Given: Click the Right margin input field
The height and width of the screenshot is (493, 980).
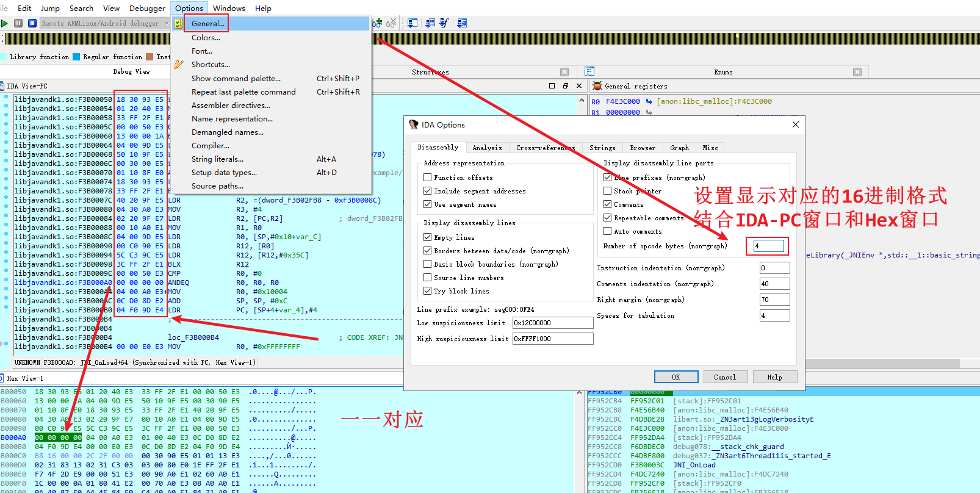Looking at the screenshot, I should pos(775,300).
